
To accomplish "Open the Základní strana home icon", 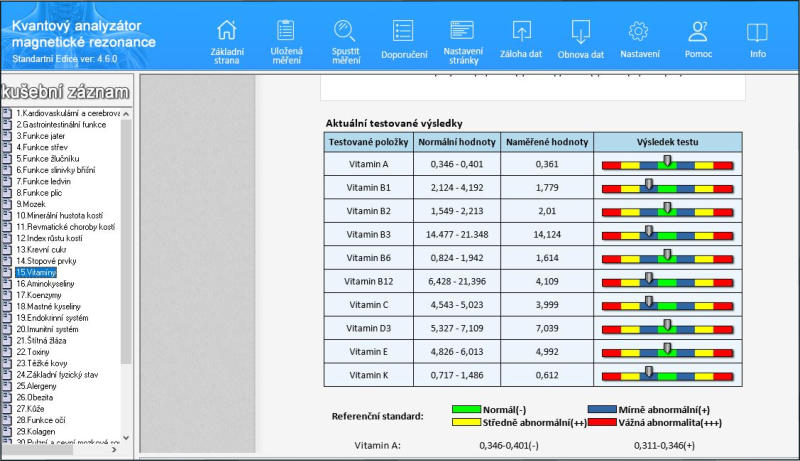I will coord(227,31).
